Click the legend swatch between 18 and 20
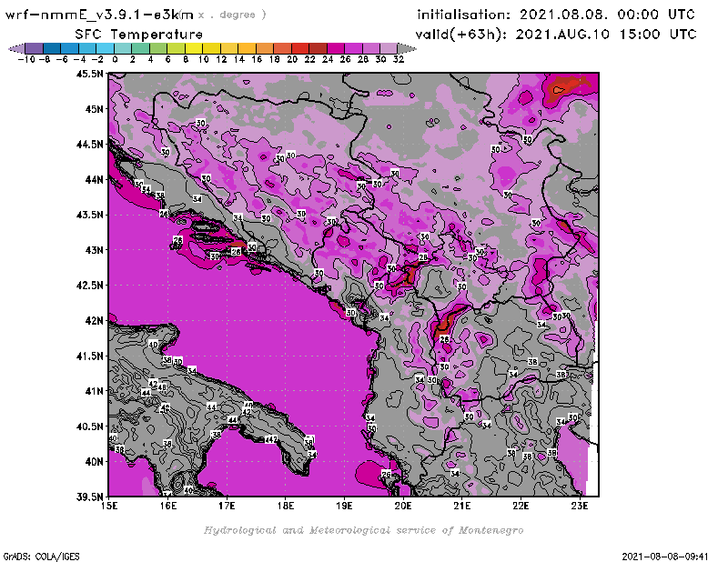 click(x=282, y=48)
